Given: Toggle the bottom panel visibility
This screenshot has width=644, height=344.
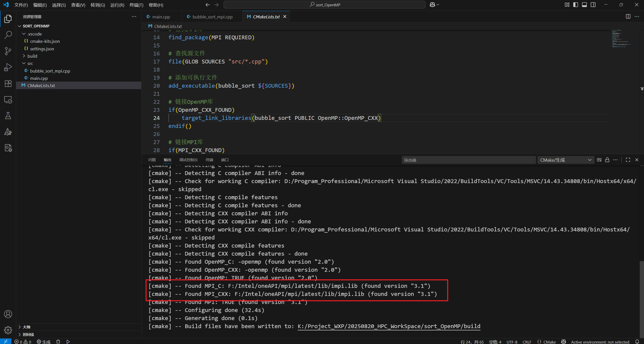Looking at the screenshot, I should (584, 5).
